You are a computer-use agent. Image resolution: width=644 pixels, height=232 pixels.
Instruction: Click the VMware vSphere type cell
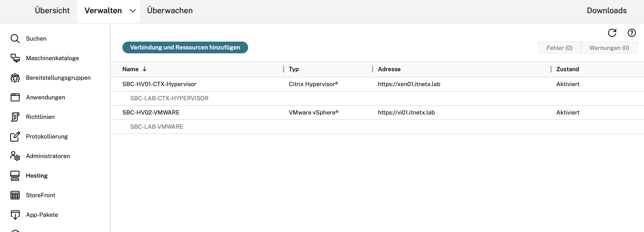click(x=313, y=113)
